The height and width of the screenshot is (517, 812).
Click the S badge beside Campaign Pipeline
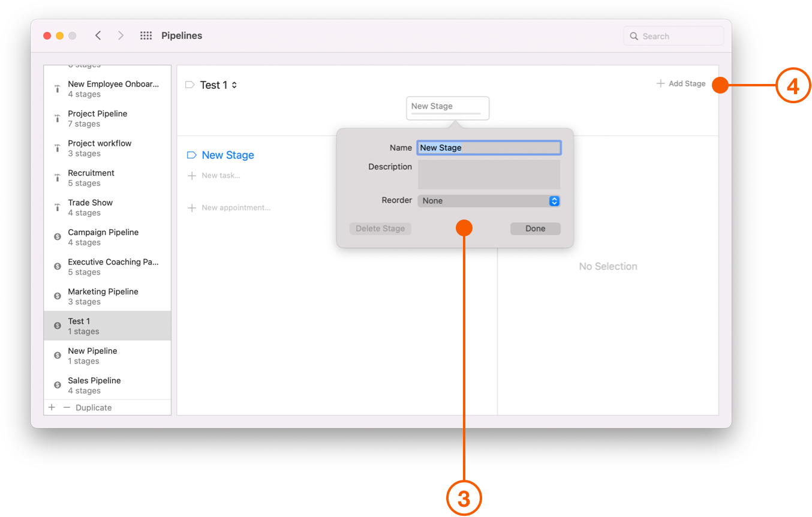[56, 237]
